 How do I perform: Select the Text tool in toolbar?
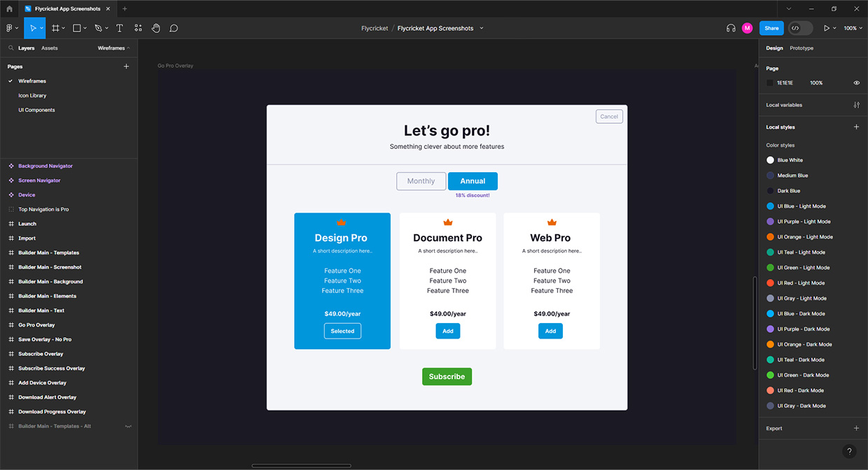(x=120, y=28)
